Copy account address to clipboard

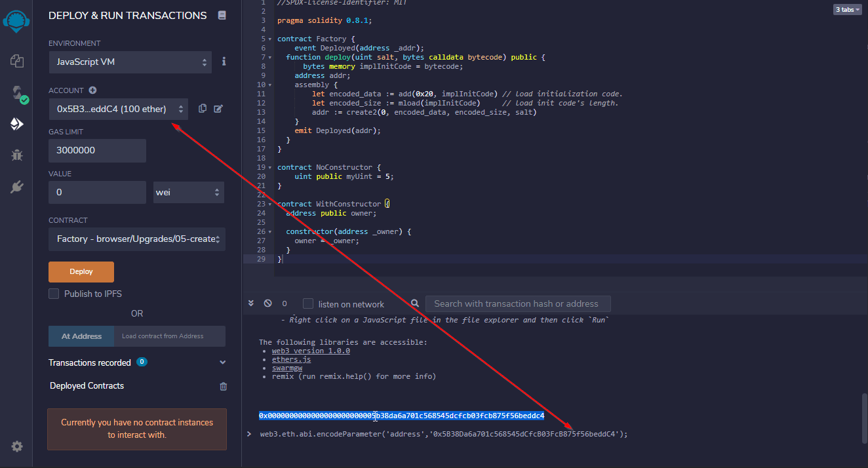203,108
